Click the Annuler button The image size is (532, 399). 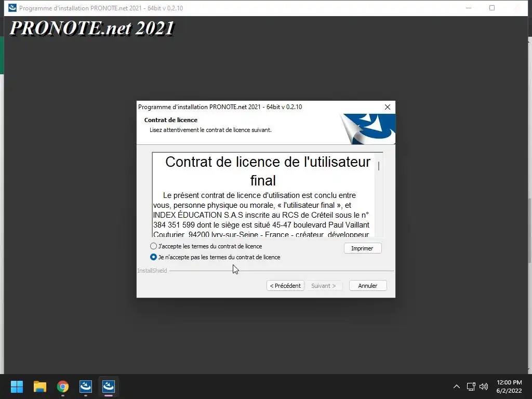click(x=368, y=286)
